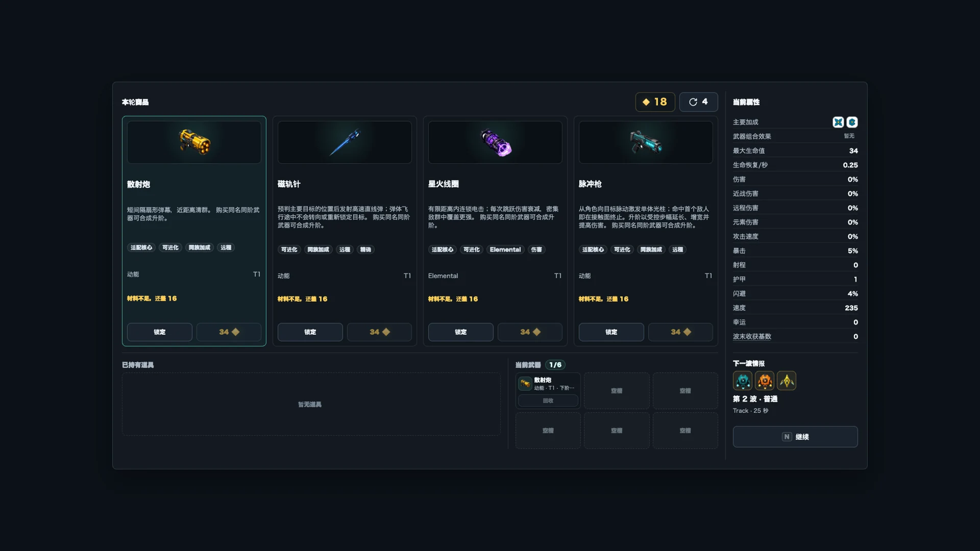Buy 星火线圈 for 34 coins
The height and width of the screenshot is (551, 980).
(530, 332)
